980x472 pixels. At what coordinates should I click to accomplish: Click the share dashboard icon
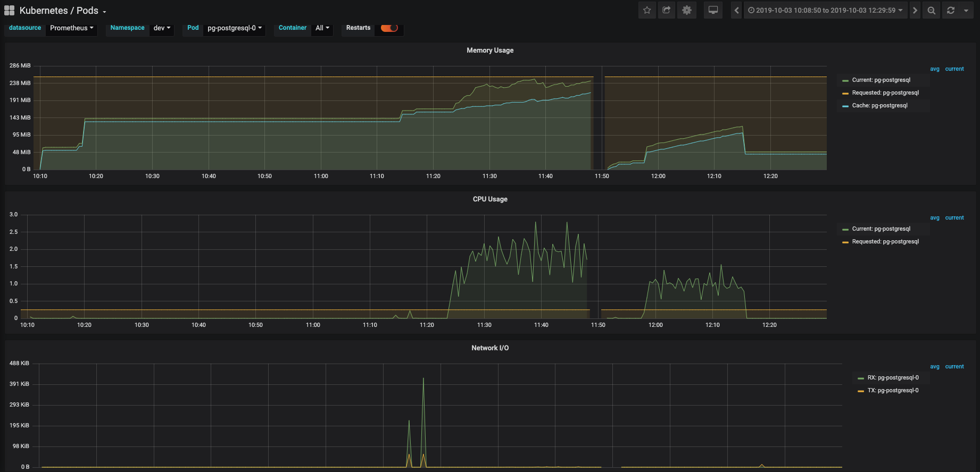coord(667,10)
